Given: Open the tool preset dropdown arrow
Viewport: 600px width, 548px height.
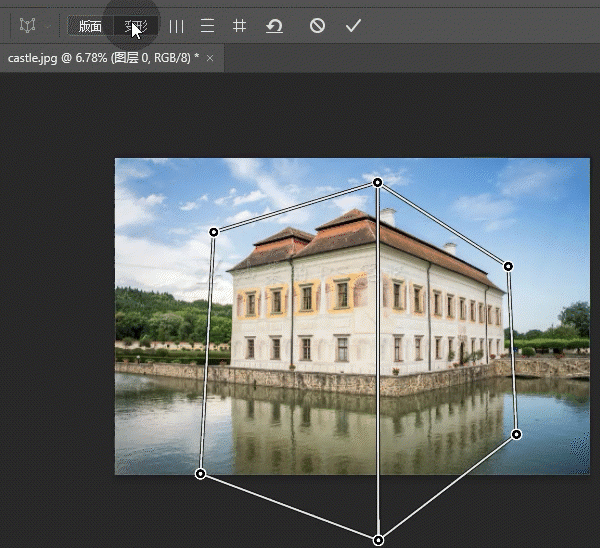Looking at the screenshot, I should tap(48, 27).
